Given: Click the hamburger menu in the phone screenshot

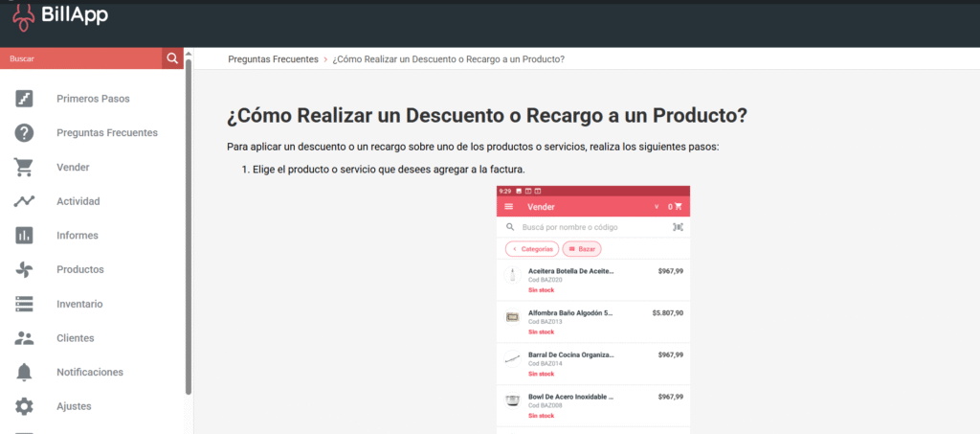Looking at the screenshot, I should click(x=509, y=207).
